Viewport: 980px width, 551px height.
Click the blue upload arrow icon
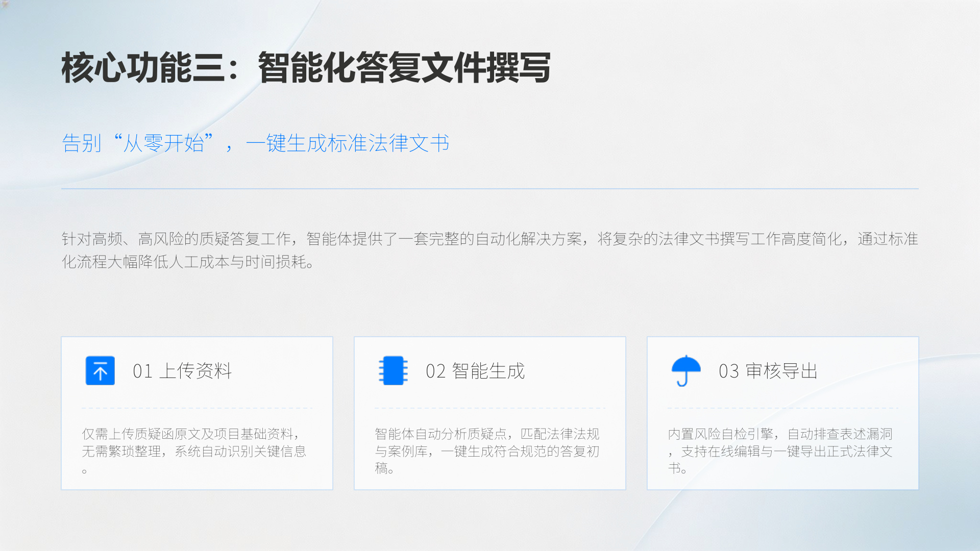coord(100,370)
